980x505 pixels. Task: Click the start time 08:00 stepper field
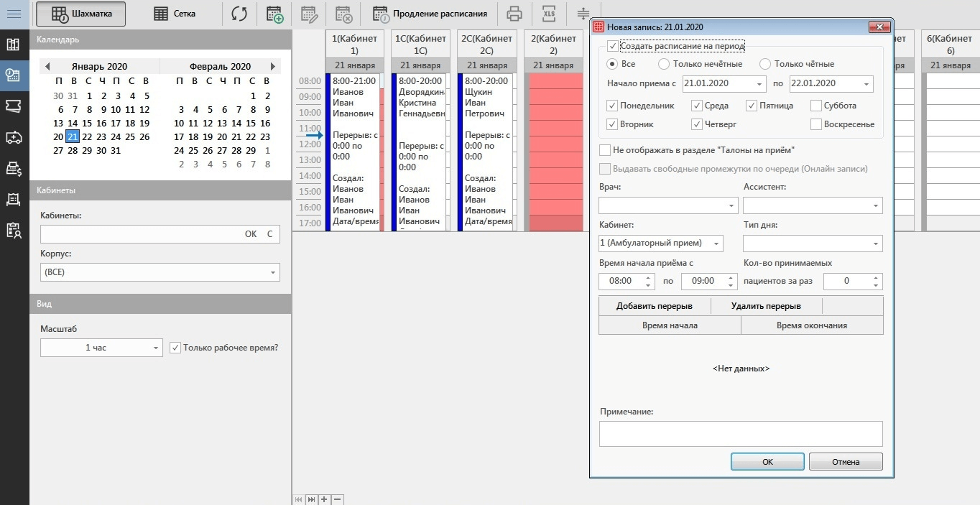tap(626, 281)
